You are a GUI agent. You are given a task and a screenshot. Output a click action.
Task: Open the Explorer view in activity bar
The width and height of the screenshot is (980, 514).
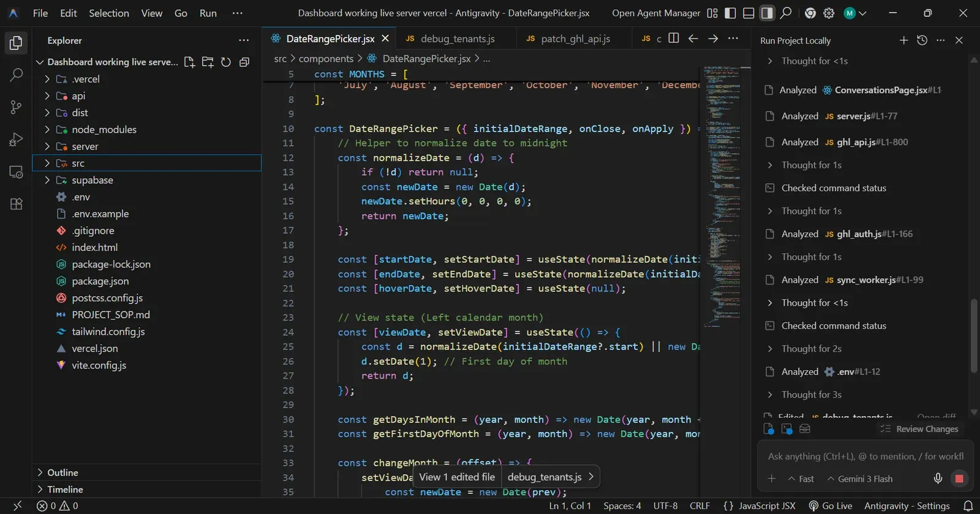(x=17, y=43)
